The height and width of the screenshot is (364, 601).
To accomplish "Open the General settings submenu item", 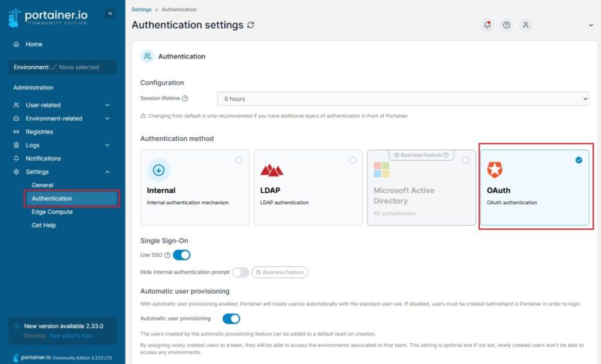I will (x=43, y=185).
